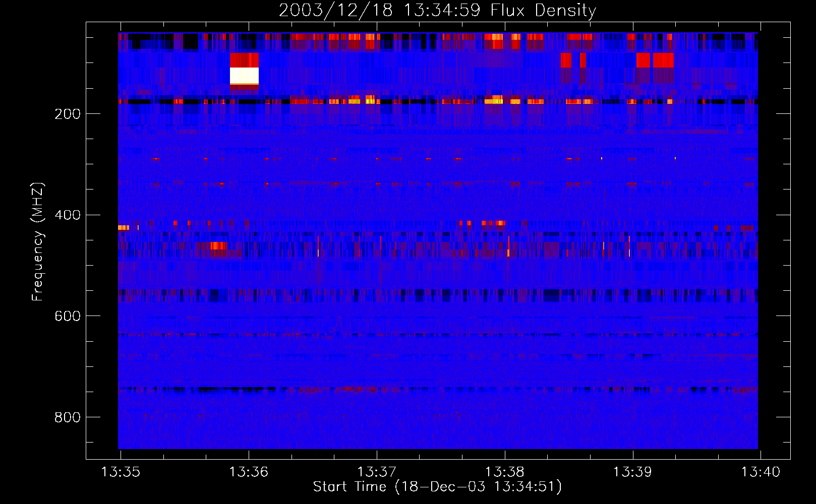Click the 400 frequency tick label
The width and height of the screenshot is (816, 504).
68,215
